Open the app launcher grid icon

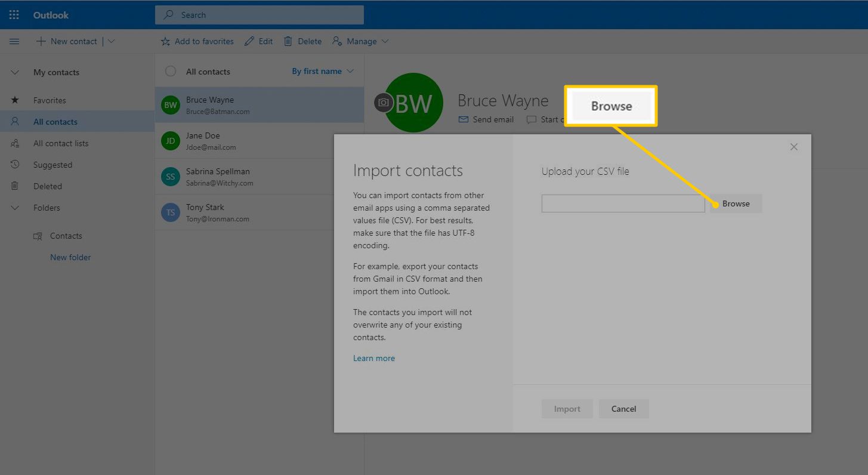tap(14, 15)
